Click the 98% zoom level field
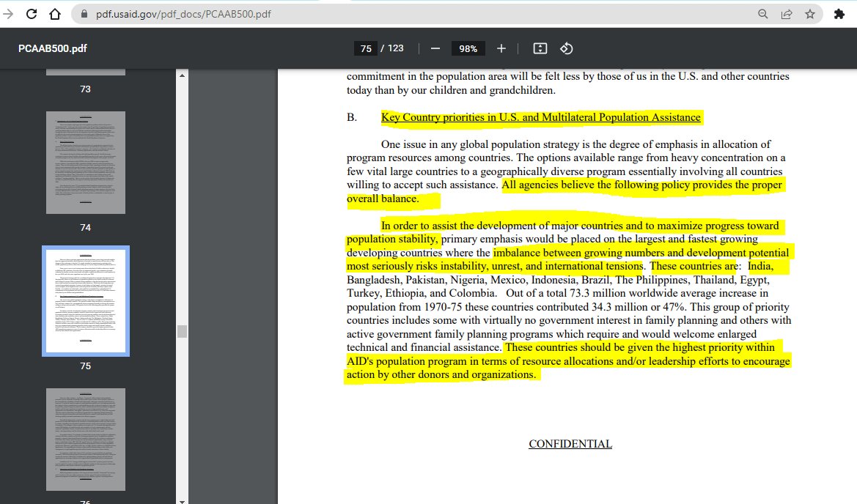This screenshot has width=857, height=504. coord(468,48)
